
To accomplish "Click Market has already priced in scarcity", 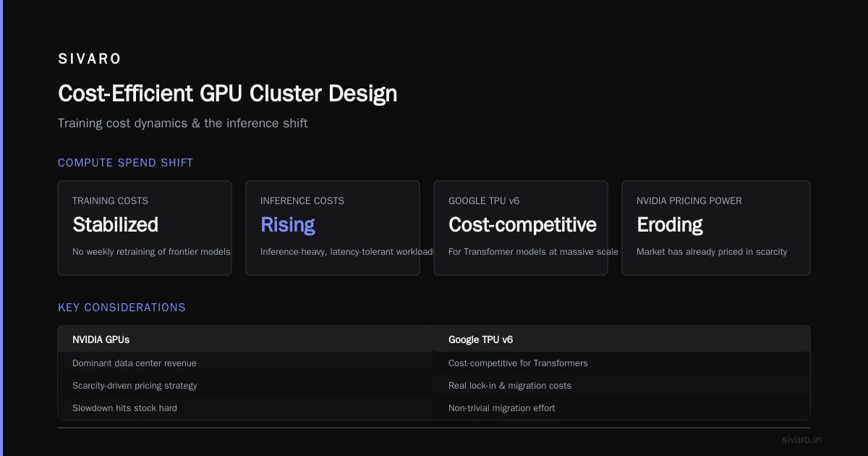I will click(712, 252).
